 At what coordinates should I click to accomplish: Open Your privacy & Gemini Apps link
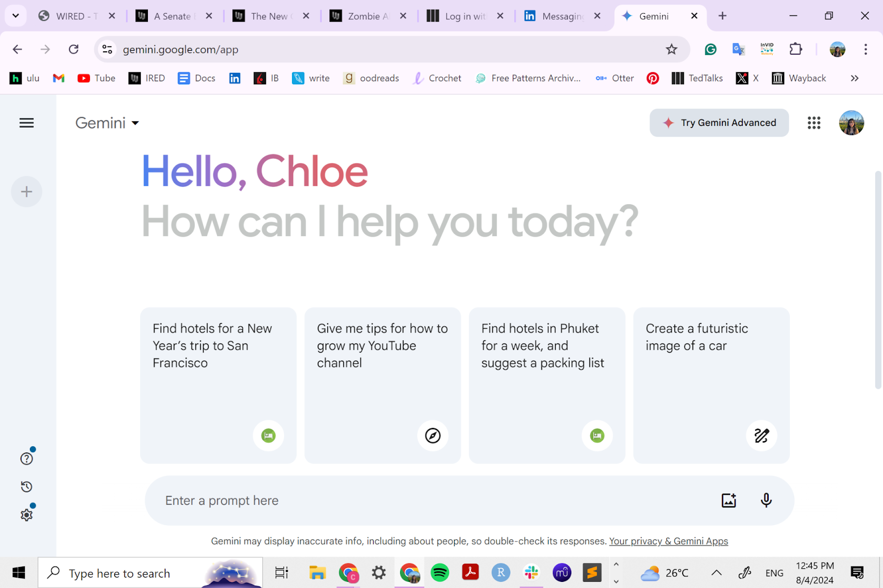point(668,541)
